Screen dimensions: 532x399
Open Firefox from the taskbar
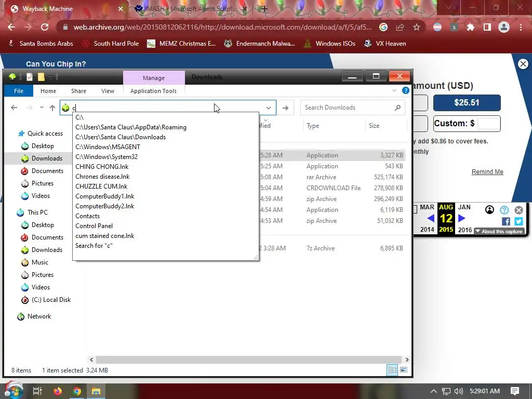57,391
